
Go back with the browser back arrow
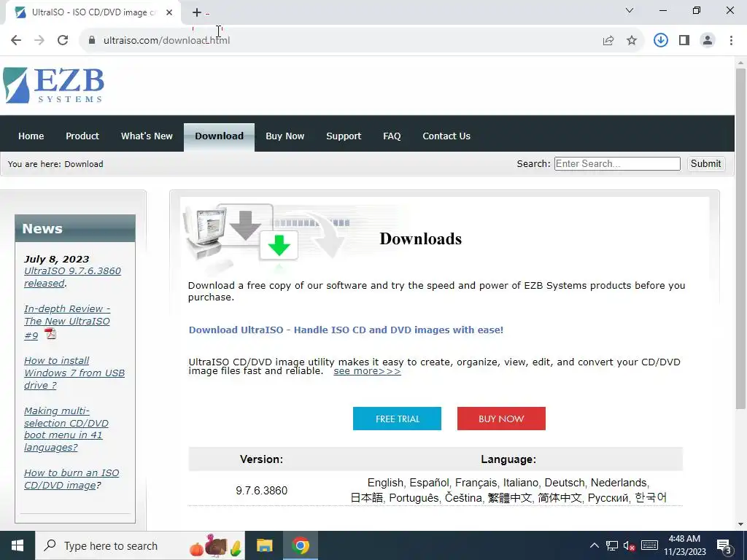[16, 41]
